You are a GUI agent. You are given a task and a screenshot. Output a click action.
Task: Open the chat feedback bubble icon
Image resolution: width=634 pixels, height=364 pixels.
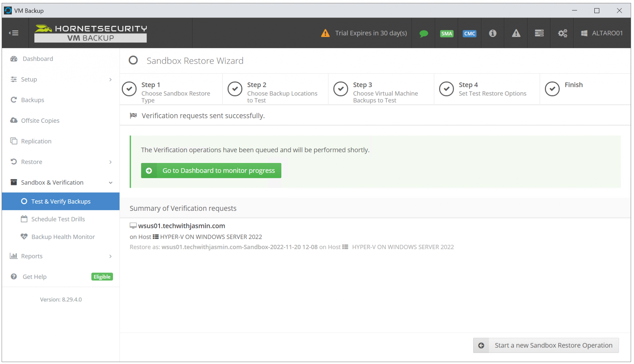coord(424,33)
